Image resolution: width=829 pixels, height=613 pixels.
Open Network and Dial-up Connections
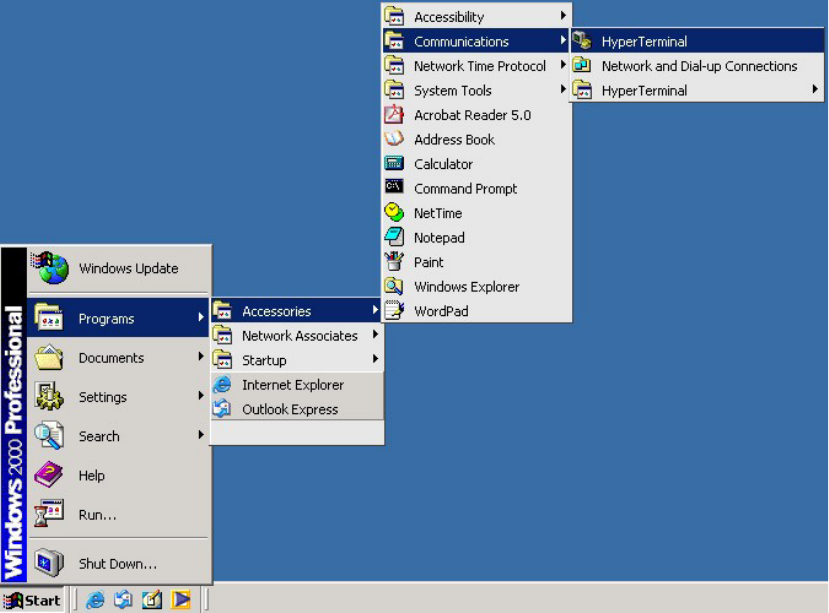click(x=697, y=66)
